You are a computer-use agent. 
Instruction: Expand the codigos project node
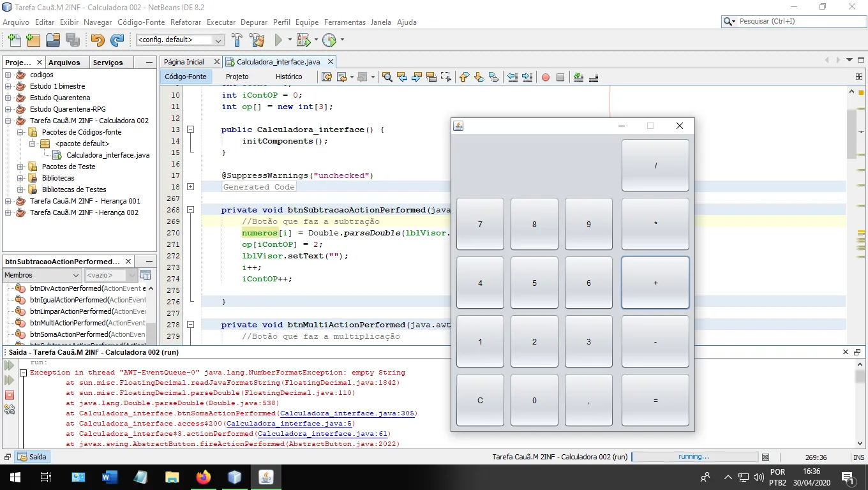[x=9, y=75]
